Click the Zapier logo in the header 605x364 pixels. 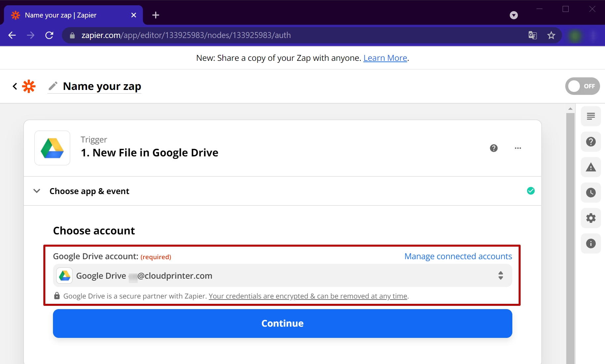click(x=29, y=86)
